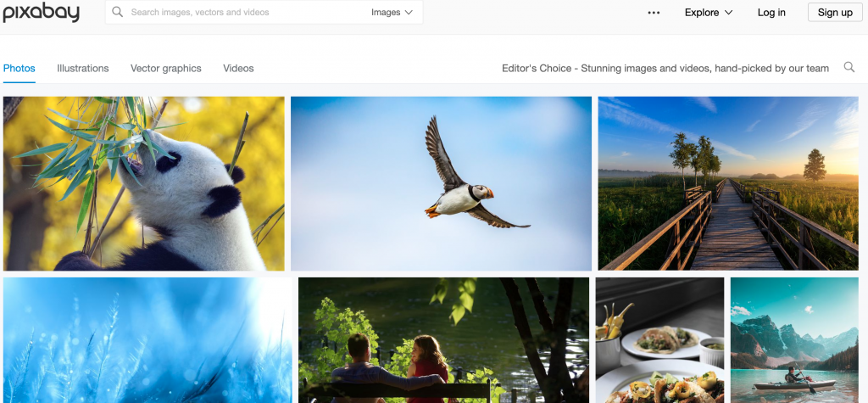This screenshot has width=868, height=403.
Task: Click the chevron next to Explore
Action: (x=728, y=12)
